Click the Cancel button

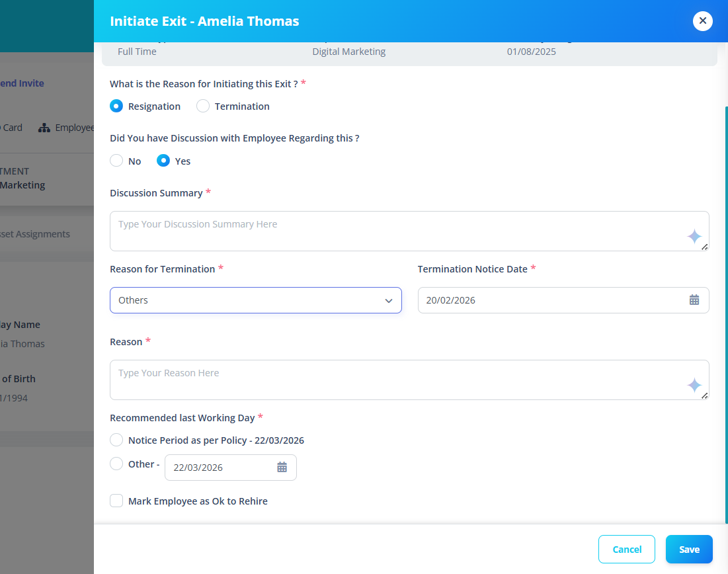tap(627, 550)
